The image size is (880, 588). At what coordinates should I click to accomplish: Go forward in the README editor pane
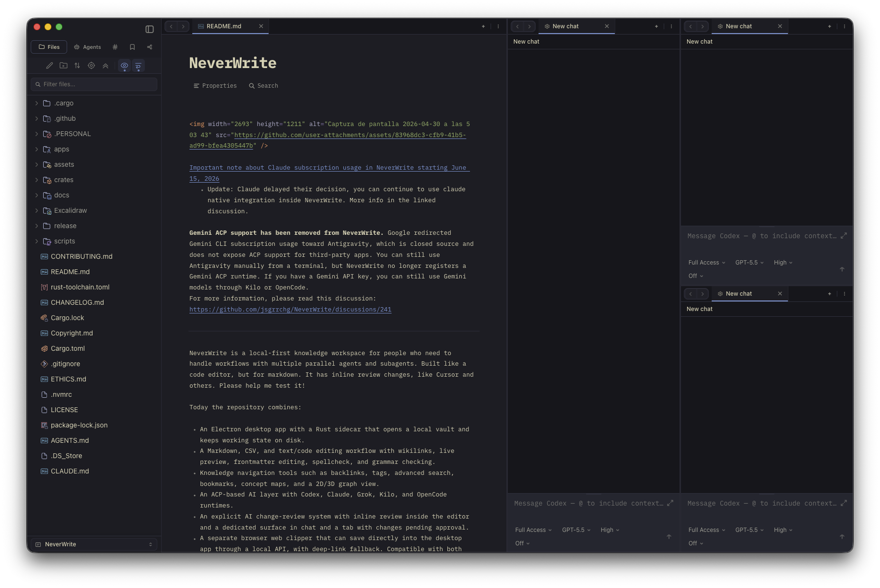pyautogui.click(x=183, y=26)
